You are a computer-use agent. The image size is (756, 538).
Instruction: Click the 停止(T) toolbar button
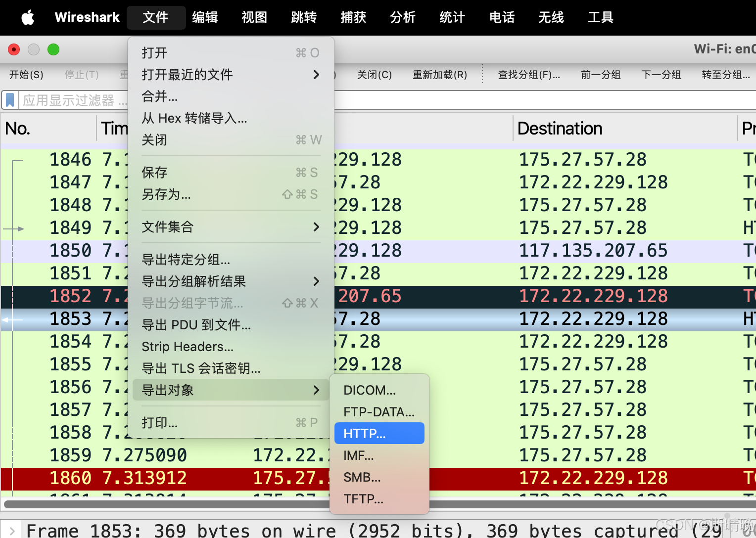pyautogui.click(x=82, y=75)
